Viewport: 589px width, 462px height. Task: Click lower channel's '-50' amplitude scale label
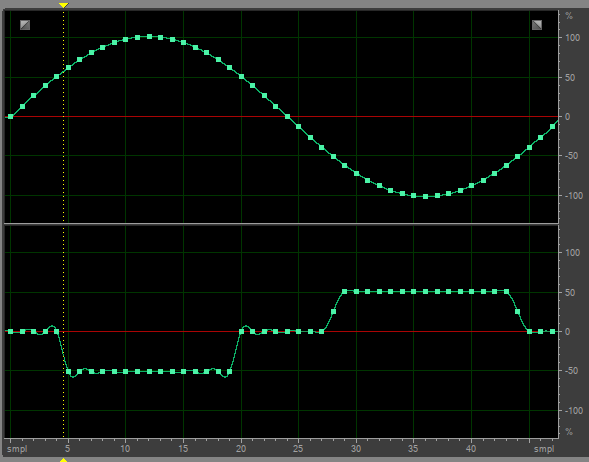(571, 371)
